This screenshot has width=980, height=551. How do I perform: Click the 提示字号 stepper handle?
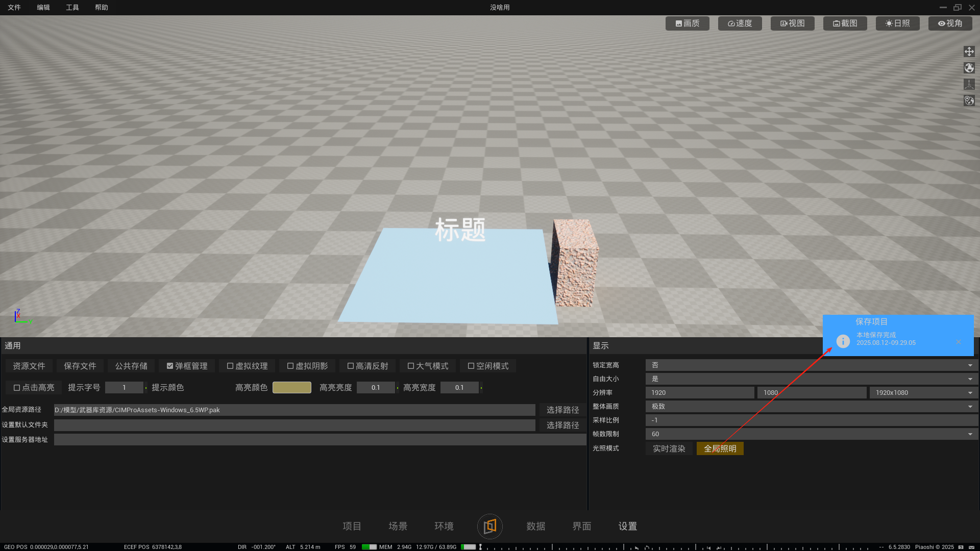coord(146,388)
